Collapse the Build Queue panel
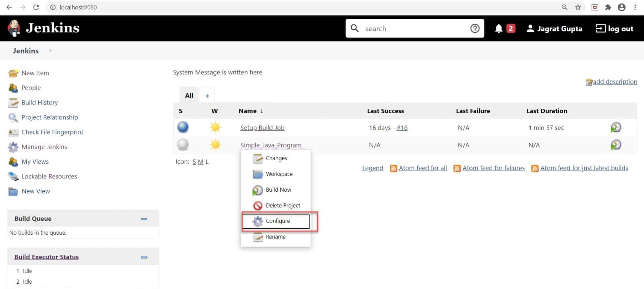Screen dimensions: 644x289 click(x=144, y=219)
